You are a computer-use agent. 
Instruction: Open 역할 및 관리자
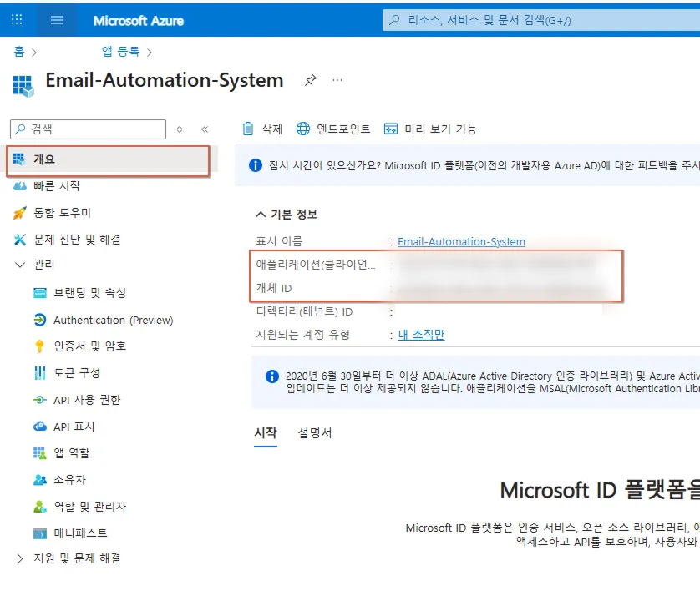point(89,507)
